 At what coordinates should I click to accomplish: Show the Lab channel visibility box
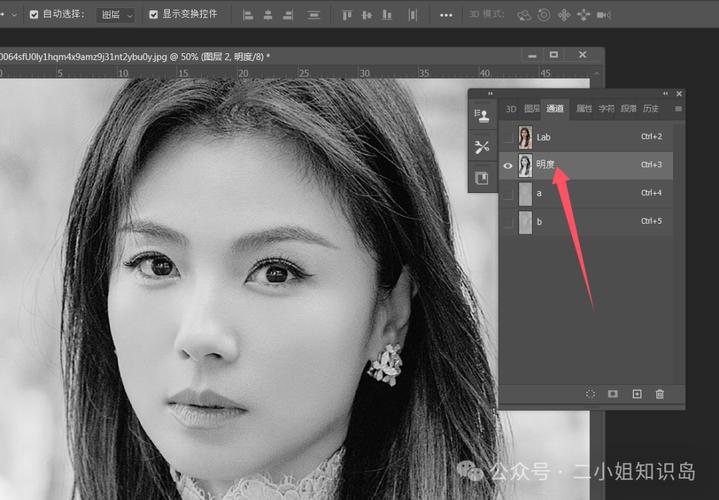point(508,137)
